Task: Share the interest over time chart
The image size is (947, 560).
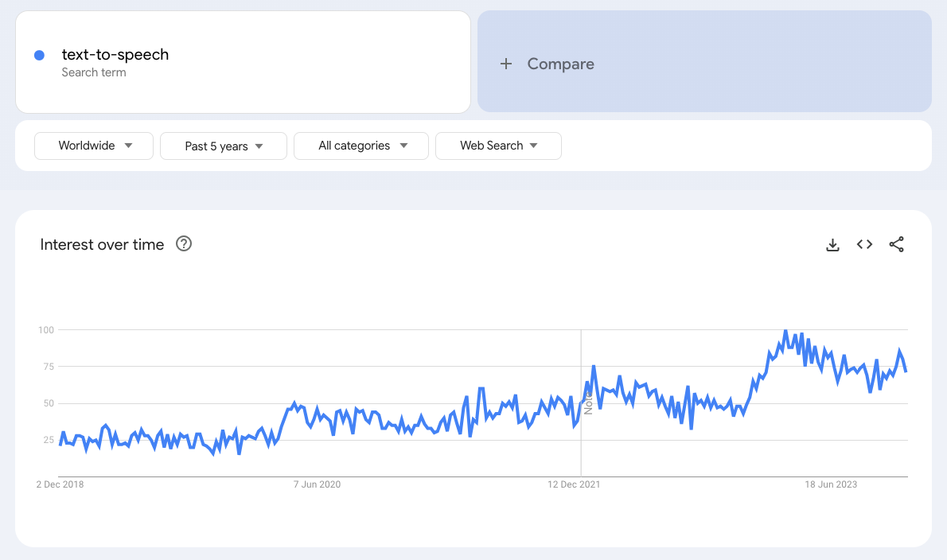Action: [x=896, y=244]
